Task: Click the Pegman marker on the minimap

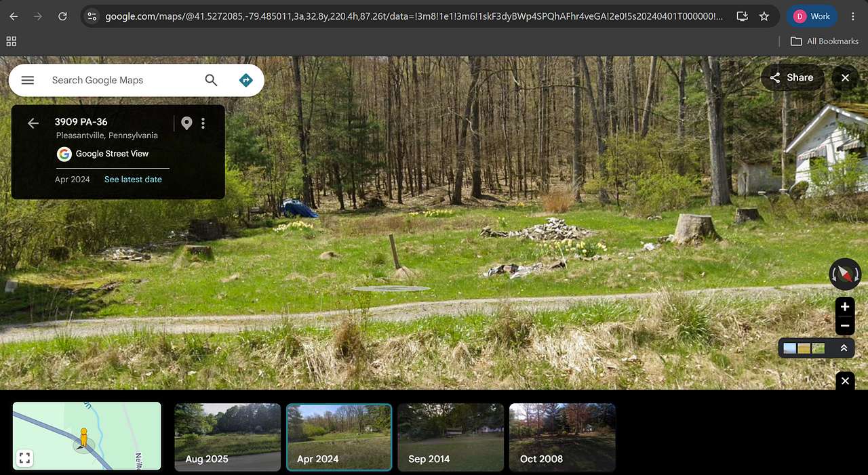Action: pyautogui.click(x=83, y=438)
